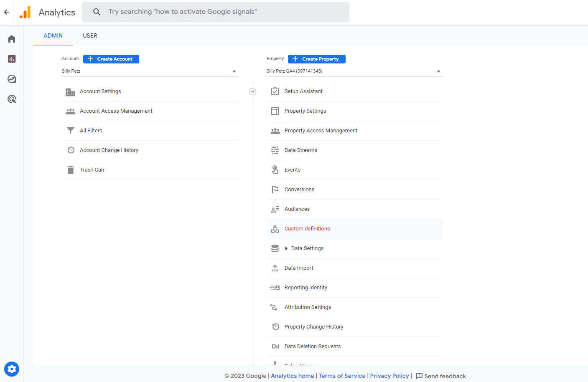Click Property Change History clock icon
588x382 pixels.
275,327
